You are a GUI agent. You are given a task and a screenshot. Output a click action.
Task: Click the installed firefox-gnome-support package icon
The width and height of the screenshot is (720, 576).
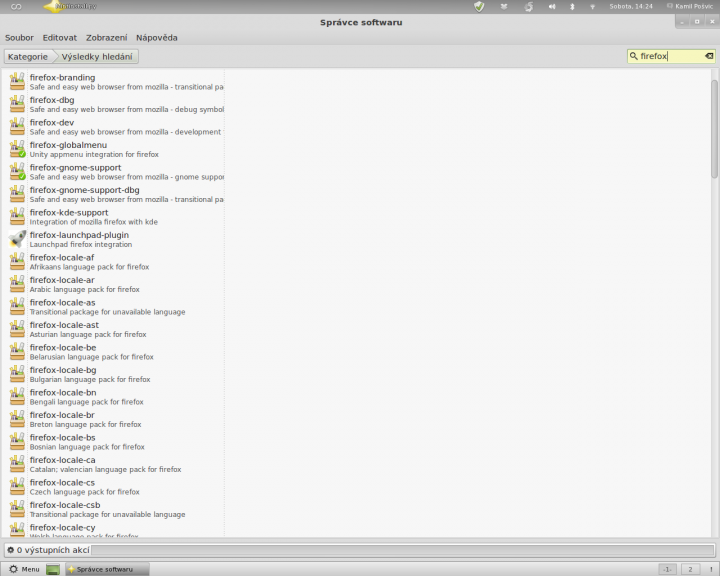(x=17, y=171)
